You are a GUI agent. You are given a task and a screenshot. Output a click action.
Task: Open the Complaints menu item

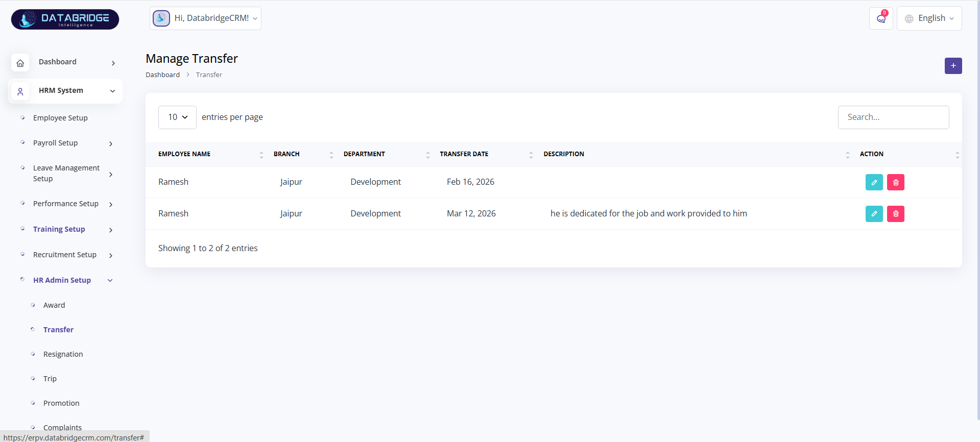(62, 427)
